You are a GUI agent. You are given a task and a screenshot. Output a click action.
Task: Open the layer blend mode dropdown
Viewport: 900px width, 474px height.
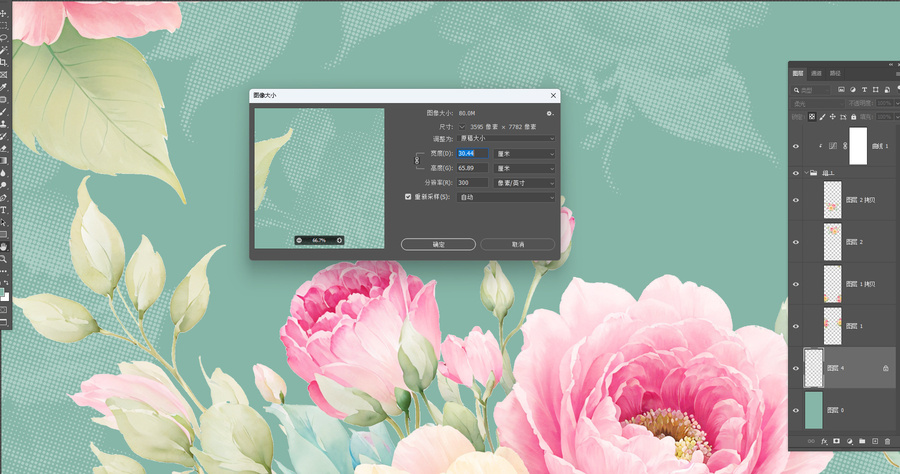coord(818,103)
